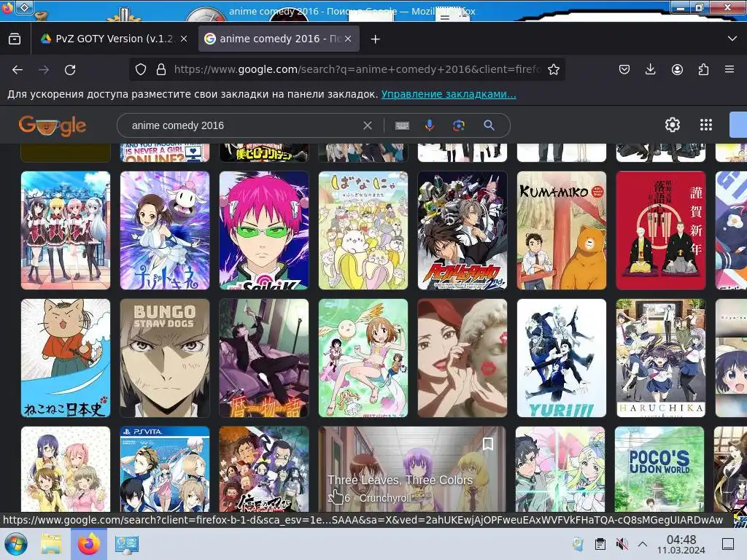The image size is (747, 560).
Task: Open the PS Vita game cover thumbnail
Action: [x=165, y=469]
